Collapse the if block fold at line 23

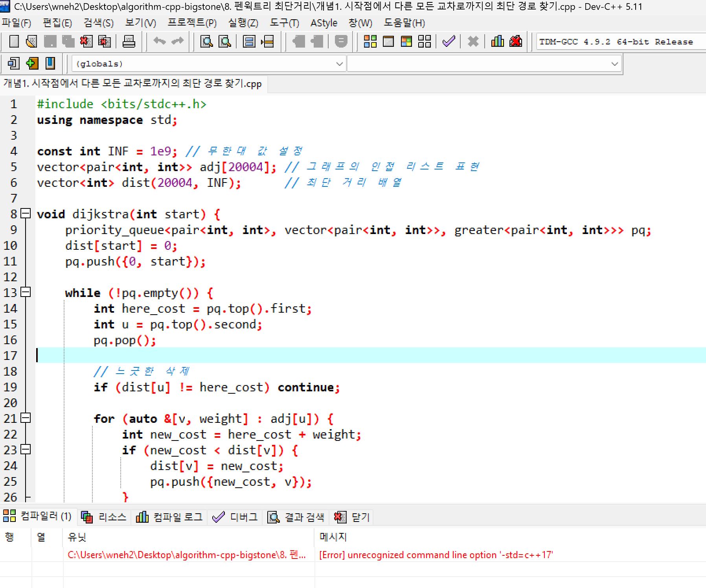point(26,450)
